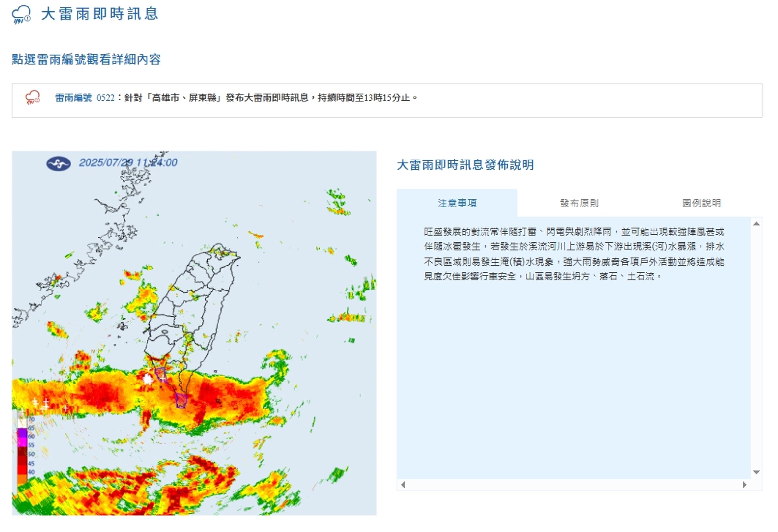Click the red storm icon in the 0522 alert row
Image resolution: width=778 pixels, height=532 pixels.
tap(32, 98)
